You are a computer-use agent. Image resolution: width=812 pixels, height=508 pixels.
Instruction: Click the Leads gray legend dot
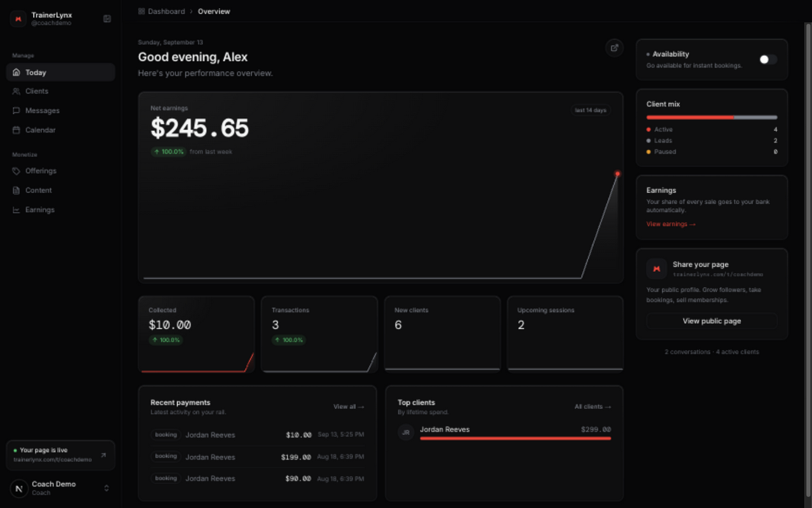(648, 141)
